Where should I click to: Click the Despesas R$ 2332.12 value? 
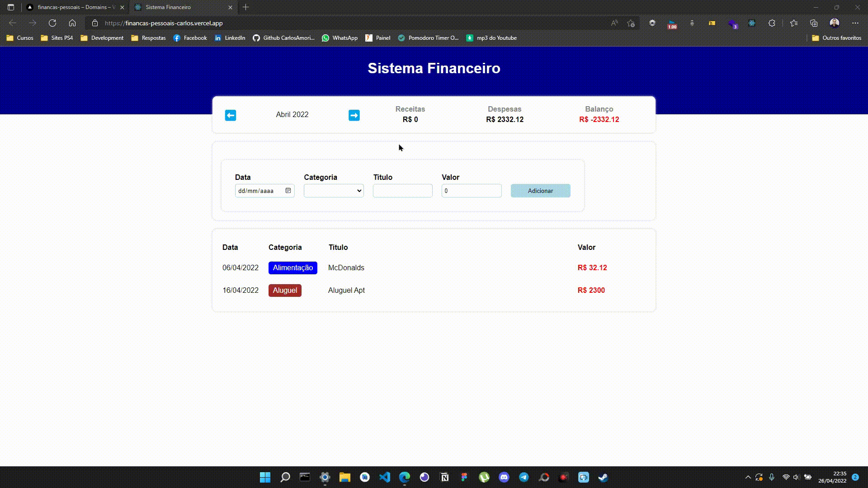coord(505,120)
